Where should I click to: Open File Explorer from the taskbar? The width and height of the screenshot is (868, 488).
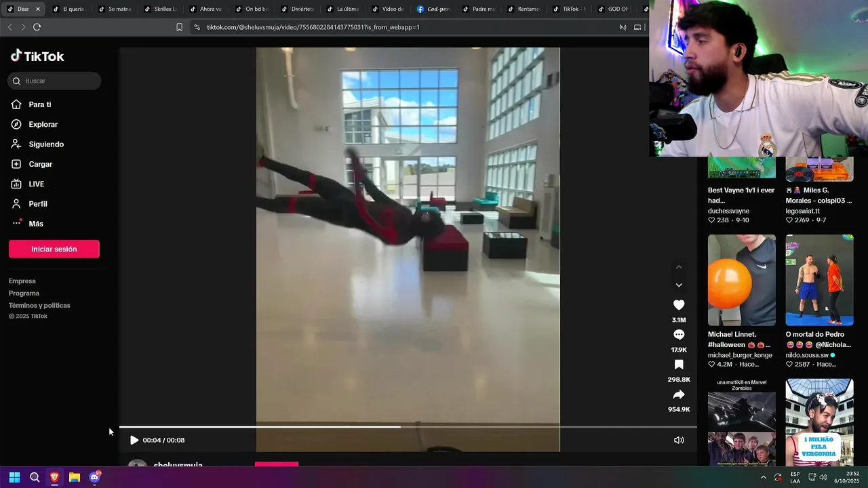tap(75, 477)
